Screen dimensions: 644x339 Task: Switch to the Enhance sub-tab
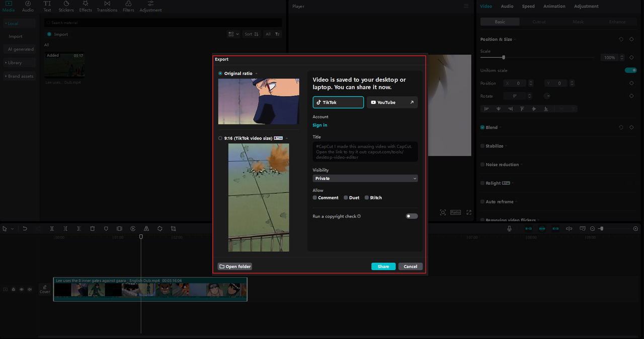point(617,22)
